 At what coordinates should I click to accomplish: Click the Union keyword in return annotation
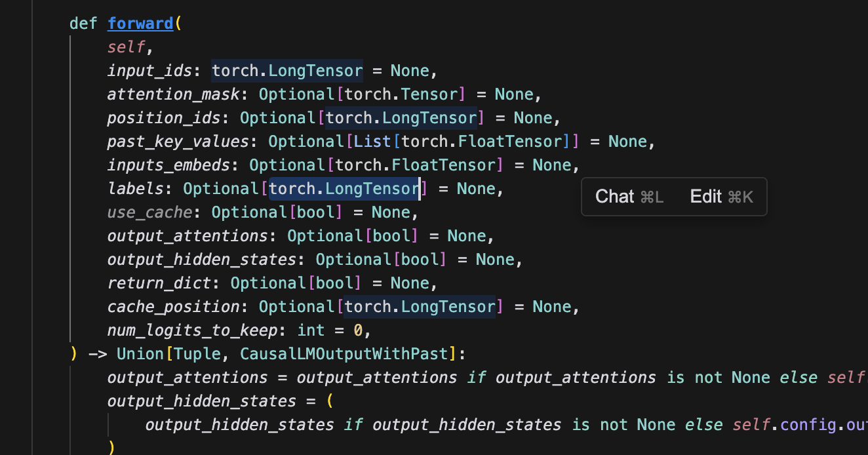[140, 354]
